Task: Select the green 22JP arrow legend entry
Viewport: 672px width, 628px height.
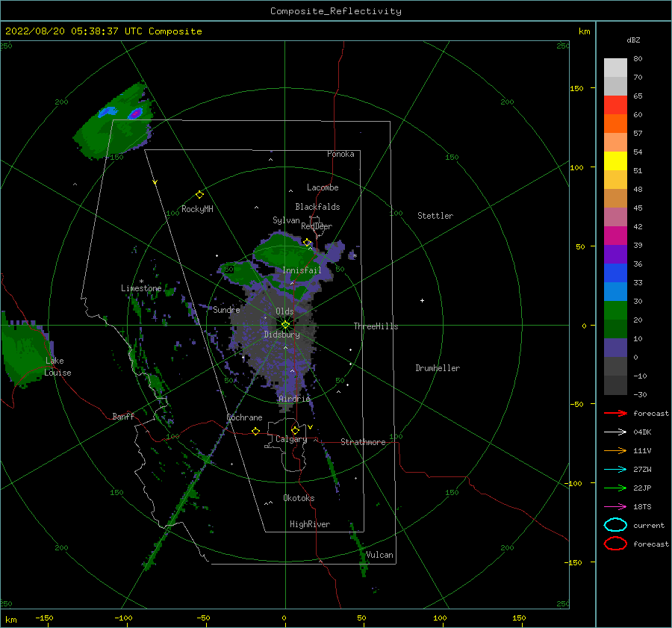Action: point(615,488)
